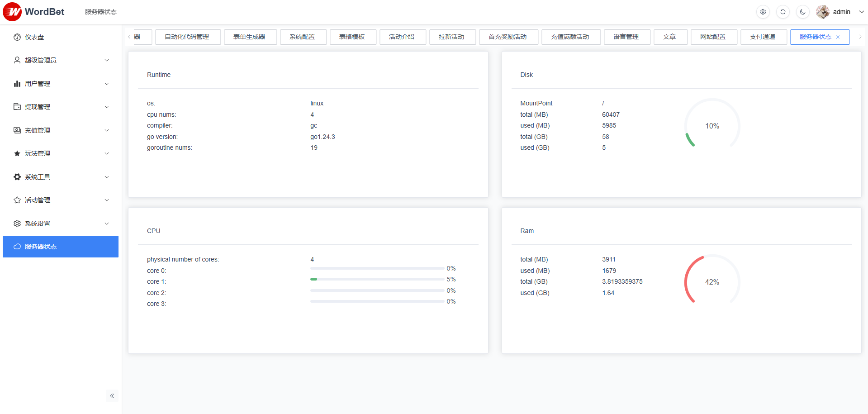
Task: Open the admin account dropdown arrow
Action: [861, 12]
